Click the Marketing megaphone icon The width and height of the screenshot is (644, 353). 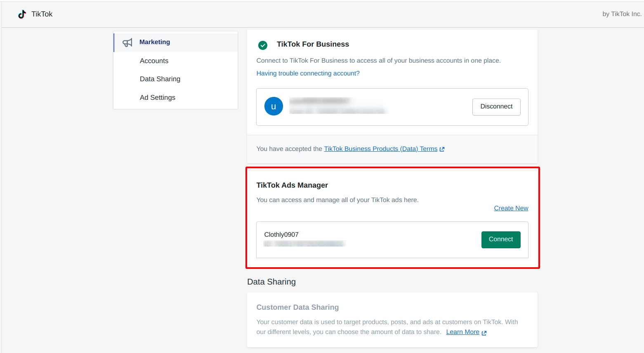click(127, 42)
